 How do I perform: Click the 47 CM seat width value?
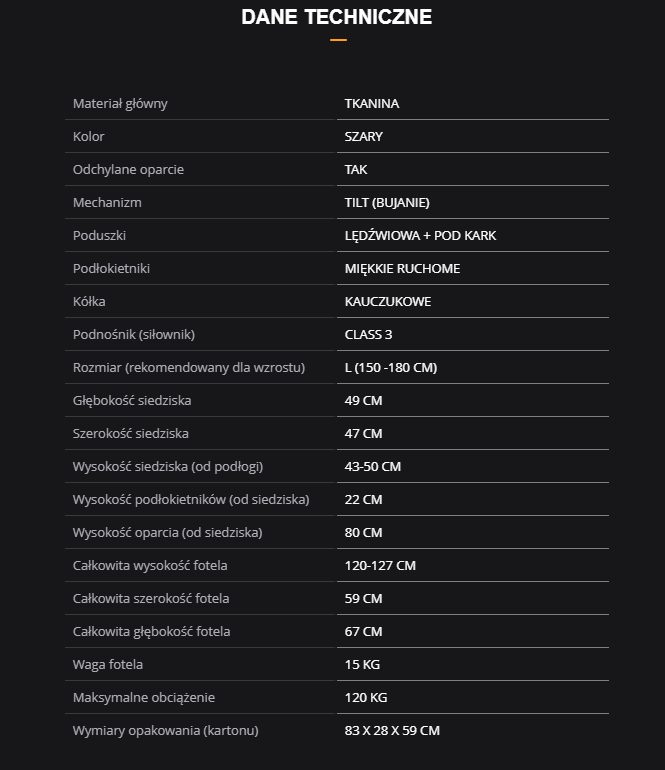click(364, 434)
